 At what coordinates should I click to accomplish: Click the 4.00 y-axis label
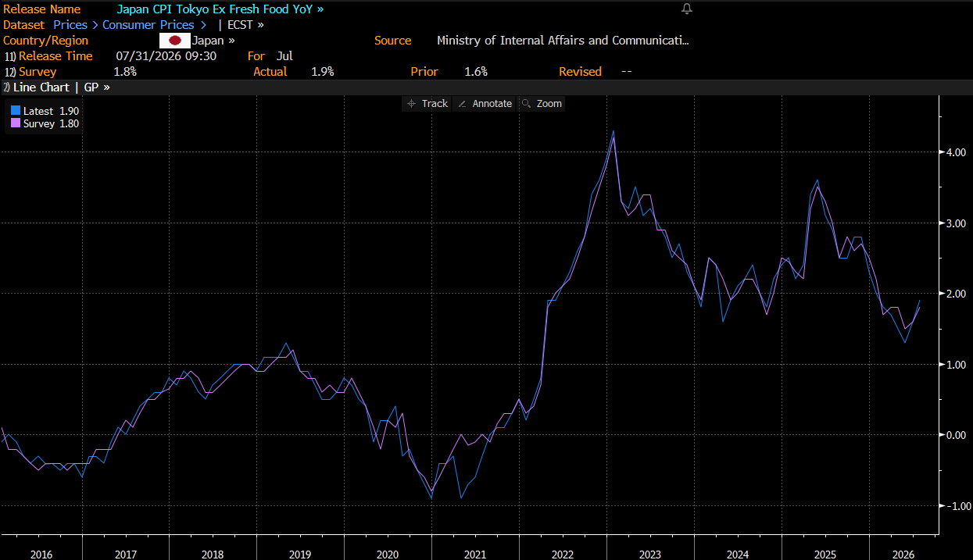click(957, 152)
